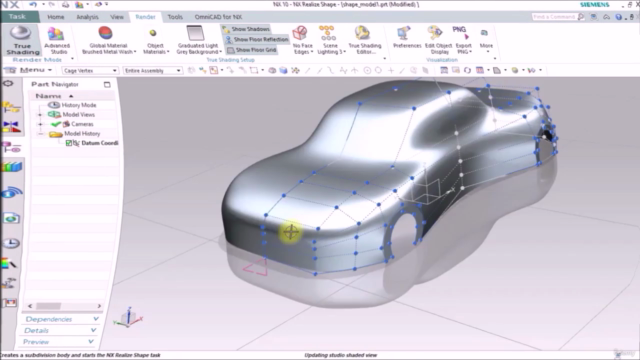Select the Render tab
The image size is (640, 360).
pyautogui.click(x=145, y=17)
